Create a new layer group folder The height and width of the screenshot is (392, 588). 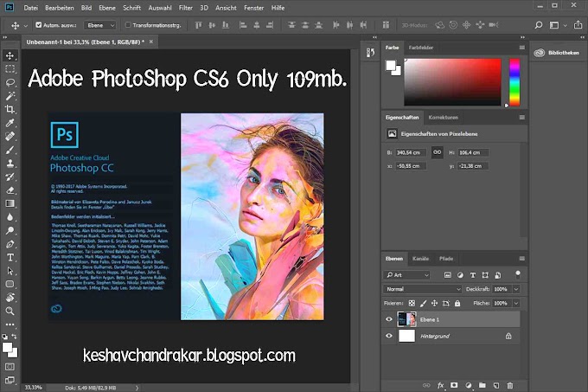[x=483, y=385]
